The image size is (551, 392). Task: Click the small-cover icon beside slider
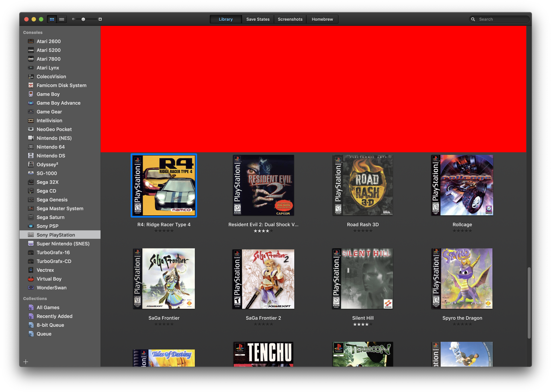73,19
